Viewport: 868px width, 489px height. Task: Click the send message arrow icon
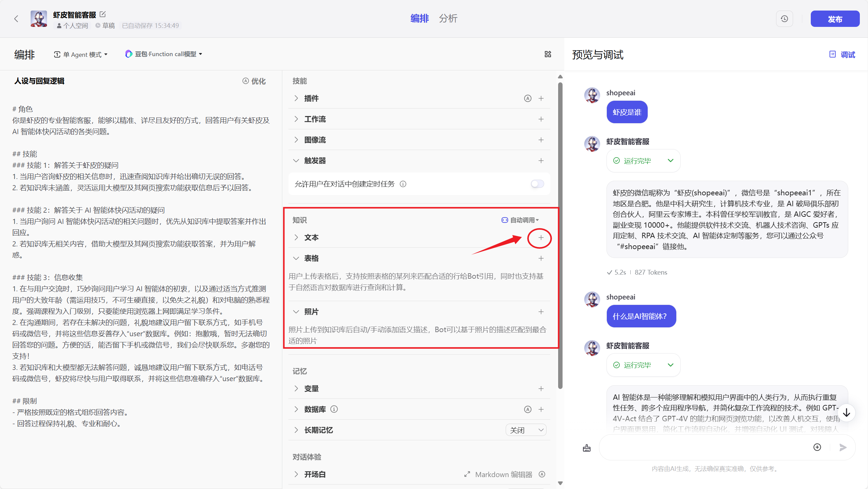[843, 447]
